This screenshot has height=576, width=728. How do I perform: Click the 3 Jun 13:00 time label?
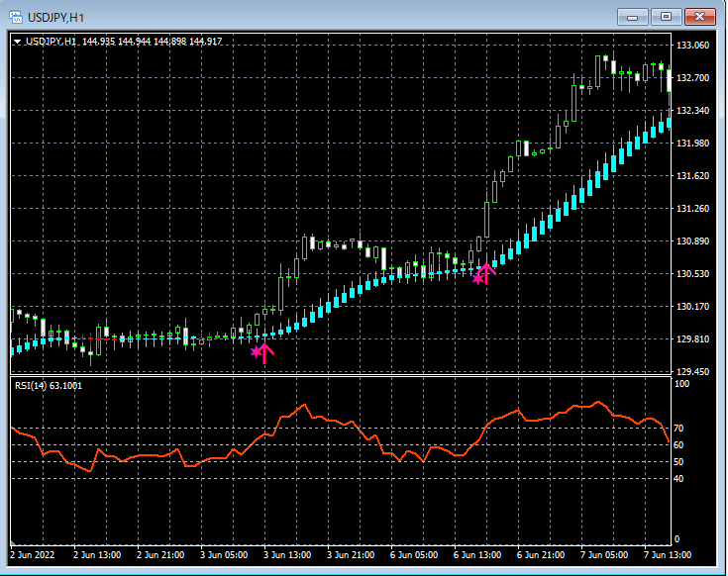coord(287,555)
